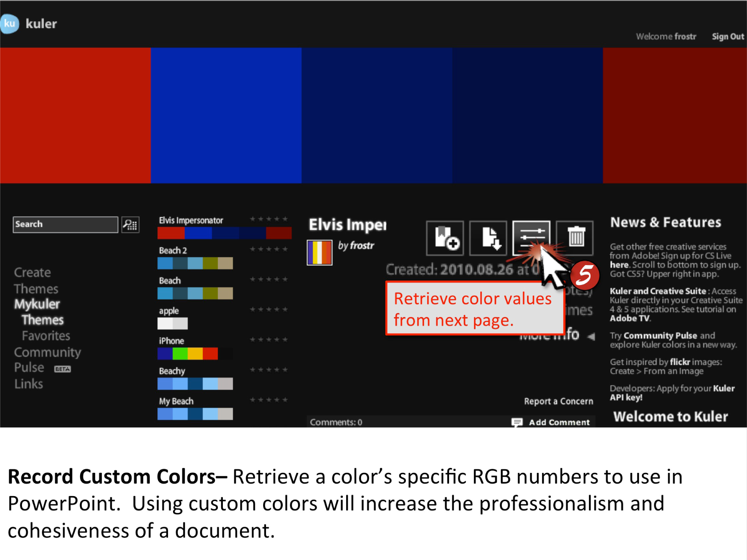Open Favorites under Mykuler
This screenshot has width=747, height=560.
tap(46, 336)
